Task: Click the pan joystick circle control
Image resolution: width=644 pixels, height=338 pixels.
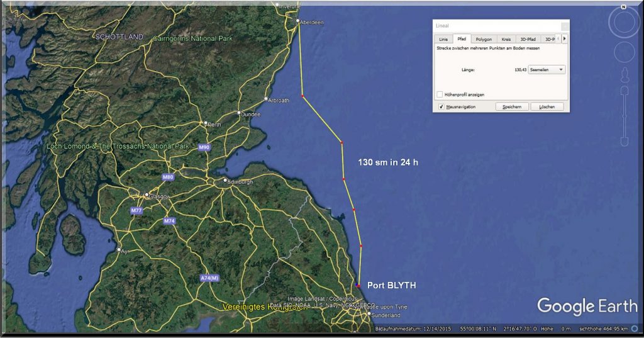Action: 623,53
